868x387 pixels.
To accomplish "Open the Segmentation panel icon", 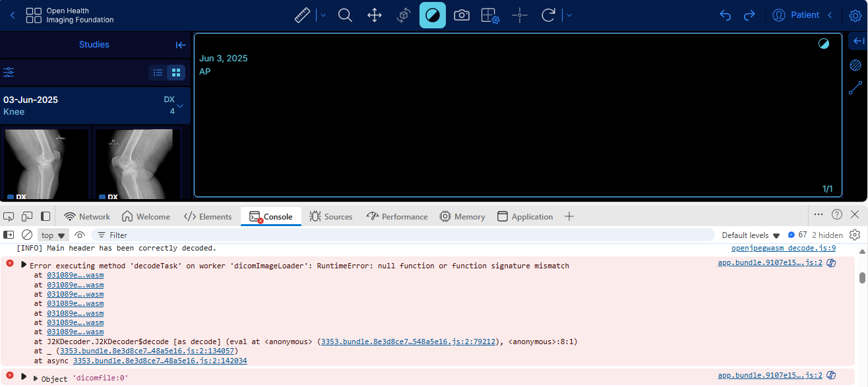I will 855,65.
